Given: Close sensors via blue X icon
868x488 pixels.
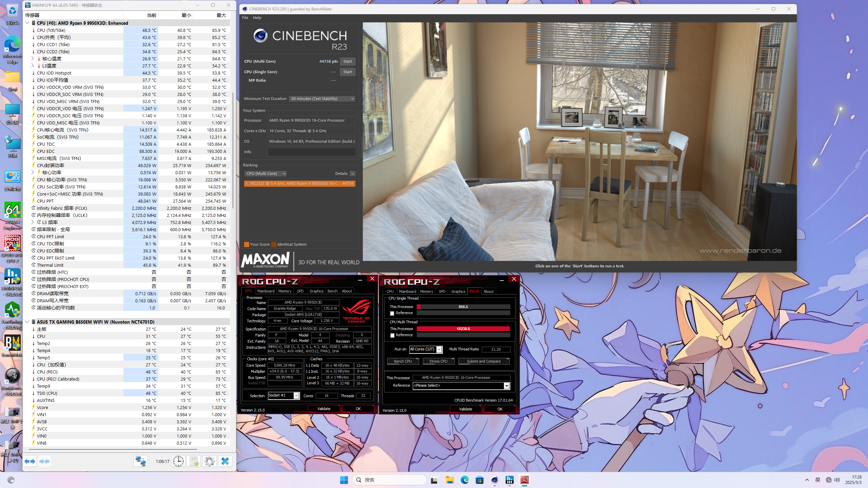Looking at the screenshot, I should (225, 461).
